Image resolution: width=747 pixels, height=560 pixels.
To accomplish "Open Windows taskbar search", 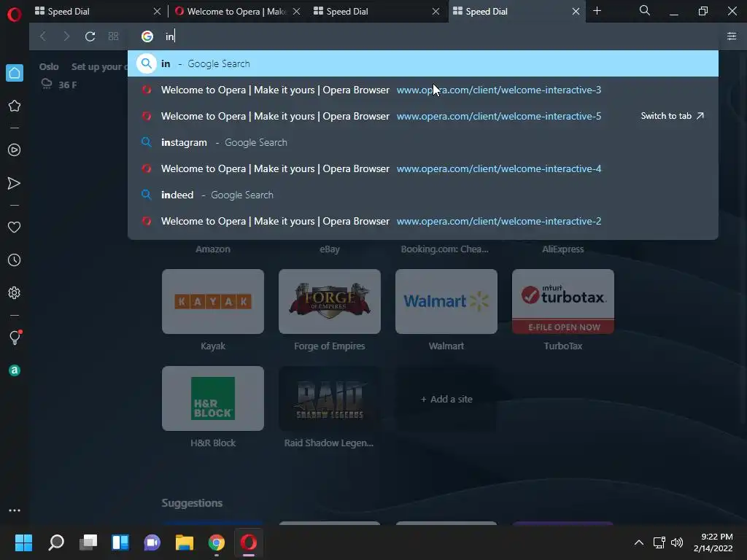I will (56, 542).
